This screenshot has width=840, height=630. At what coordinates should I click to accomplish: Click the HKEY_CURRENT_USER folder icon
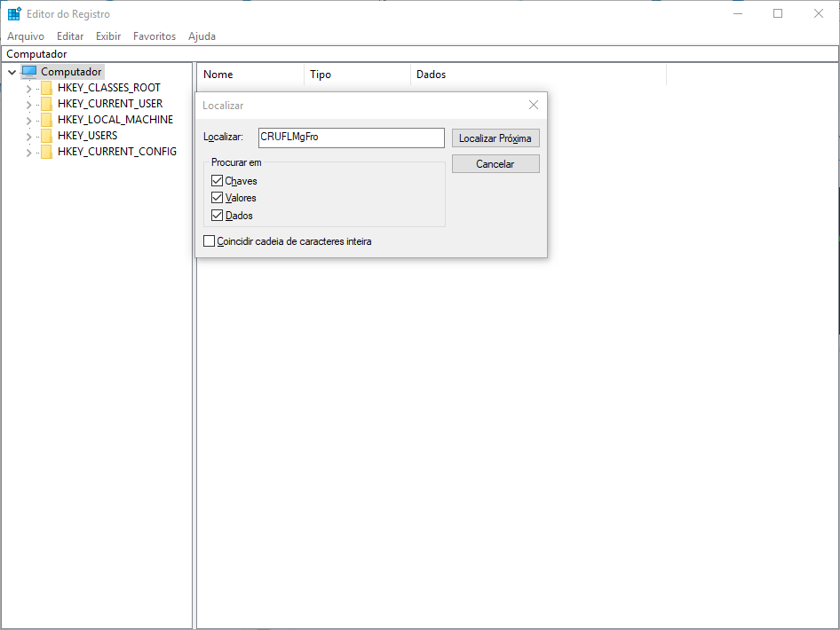(46, 104)
